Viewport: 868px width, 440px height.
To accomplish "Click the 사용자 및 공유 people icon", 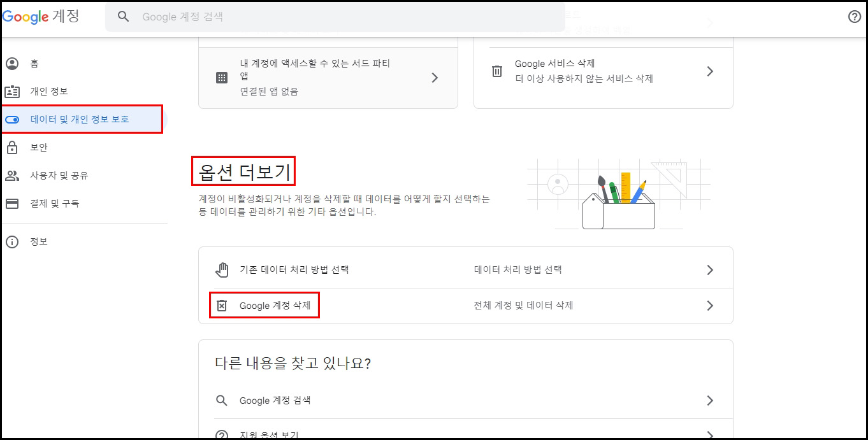I will pos(12,175).
